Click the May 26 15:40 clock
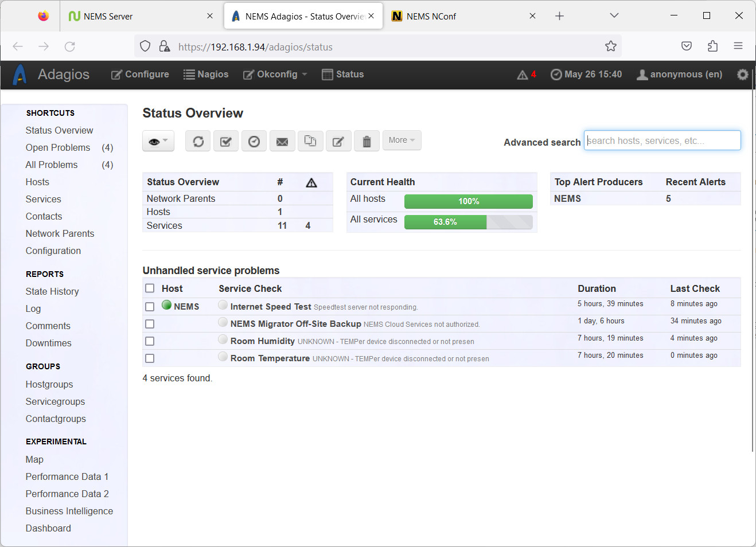Image resolution: width=756 pixels, height=547 pixels. (x=586, y=75)
